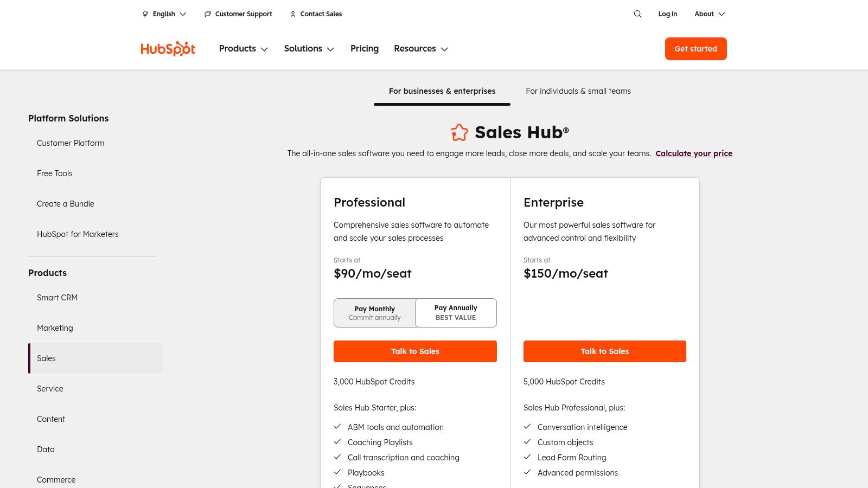Click the Contact Sales person icon
Viewport: 868px width, 488px height.
coord(293,14)
